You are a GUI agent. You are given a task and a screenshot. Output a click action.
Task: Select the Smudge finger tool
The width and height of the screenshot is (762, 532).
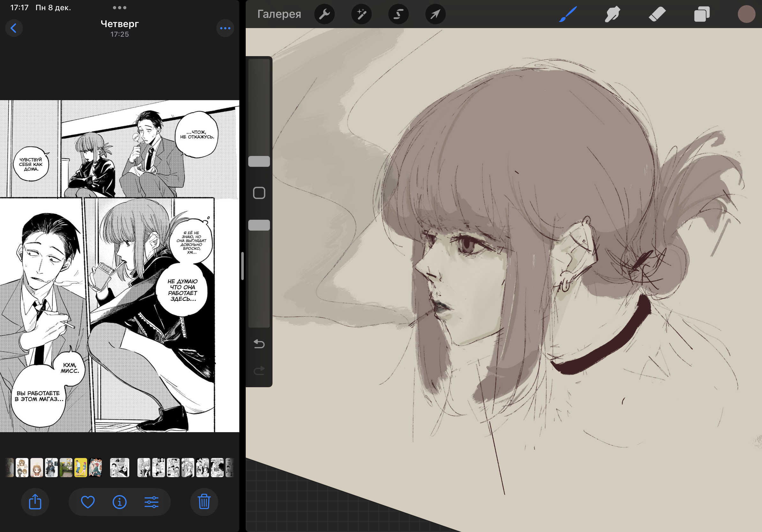612,14
